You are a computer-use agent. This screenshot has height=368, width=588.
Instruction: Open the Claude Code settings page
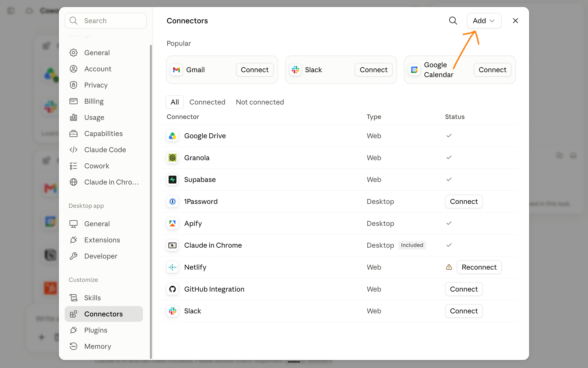[104, 150]
